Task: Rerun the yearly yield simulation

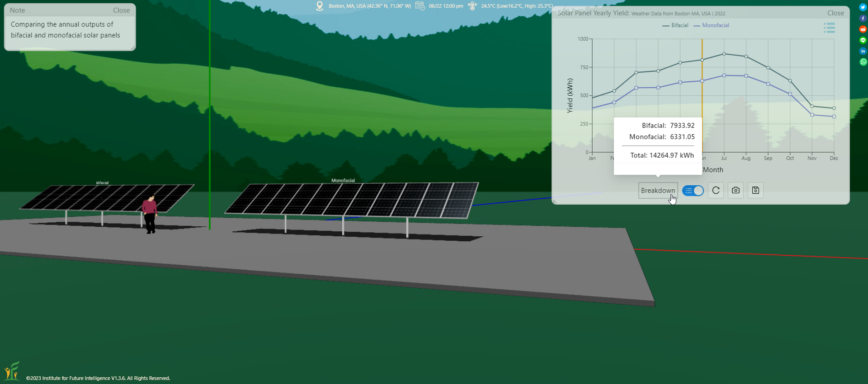Action: coord(716,191)
